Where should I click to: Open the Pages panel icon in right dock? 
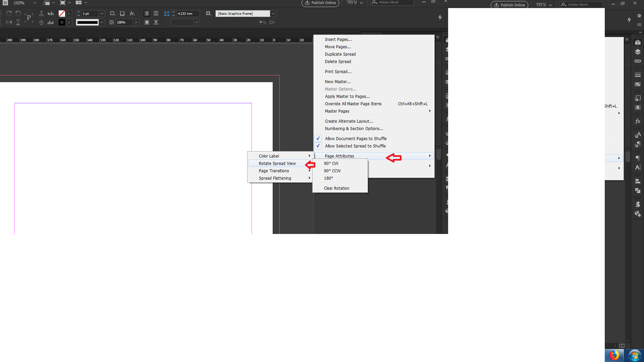click(638, 43)
